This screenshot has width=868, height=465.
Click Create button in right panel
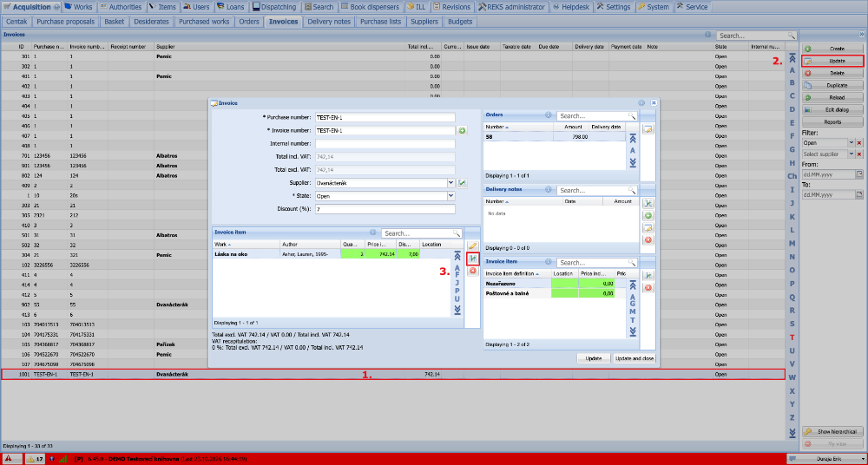[x=832, y=49]
